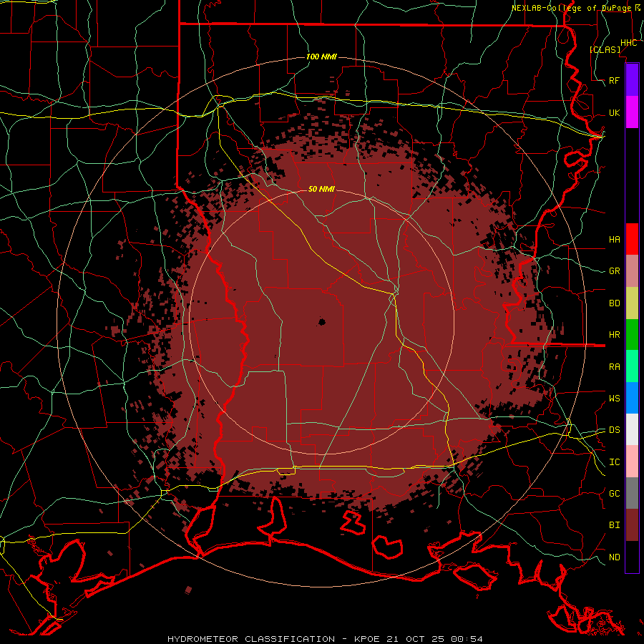Image resolution: width=644 pixels, height=644 pixels.
Task: Click the 'HA' legend label
Action: (614, 239)
